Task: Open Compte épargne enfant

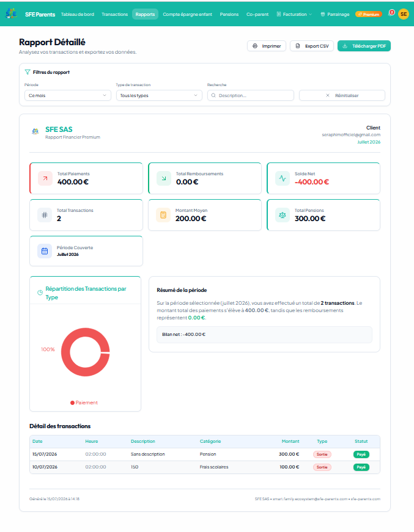Action: [188, 14]
